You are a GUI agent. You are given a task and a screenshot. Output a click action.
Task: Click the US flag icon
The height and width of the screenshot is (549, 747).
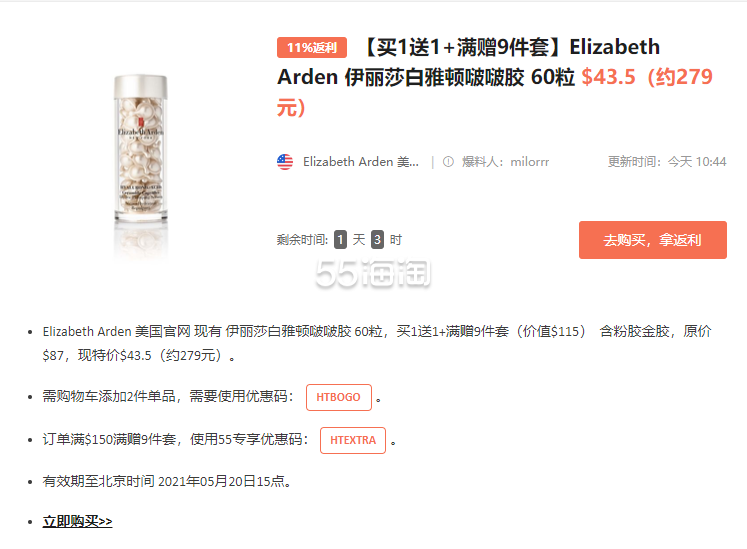[x=285, y=162]
